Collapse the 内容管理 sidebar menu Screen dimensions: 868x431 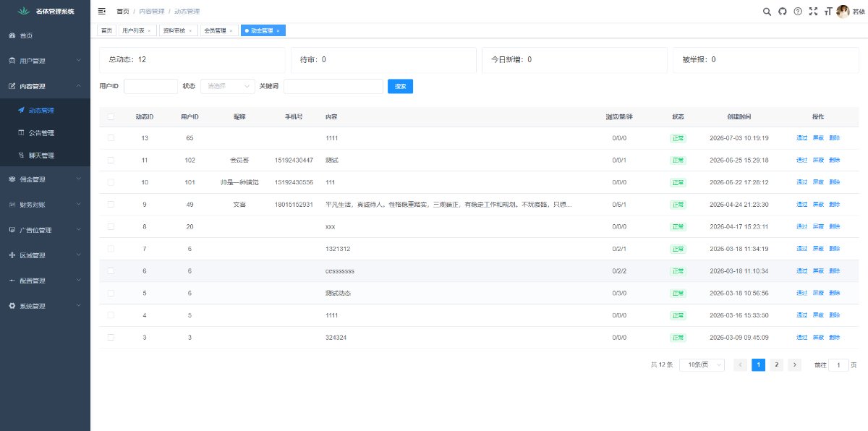pos(45,86)
